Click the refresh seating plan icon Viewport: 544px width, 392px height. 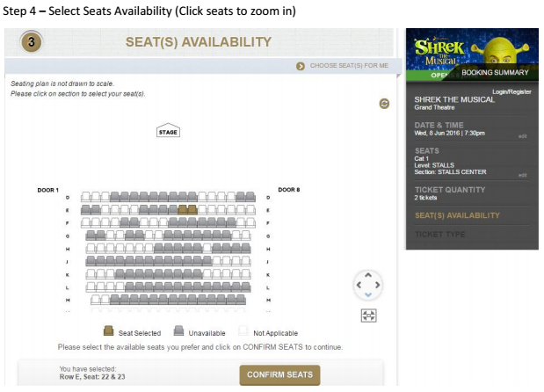click(x=384, y=104)
